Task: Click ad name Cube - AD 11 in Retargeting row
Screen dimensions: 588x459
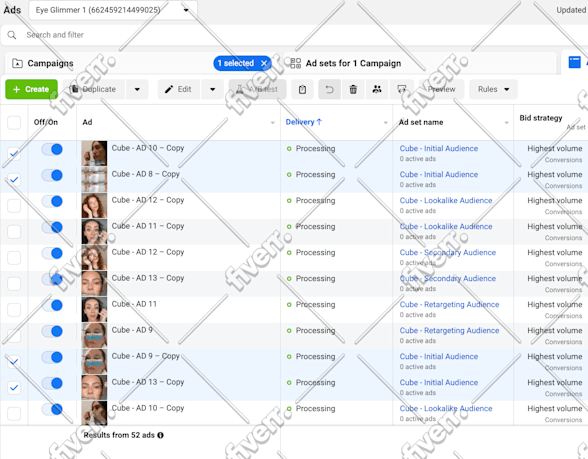Action: 134,304
